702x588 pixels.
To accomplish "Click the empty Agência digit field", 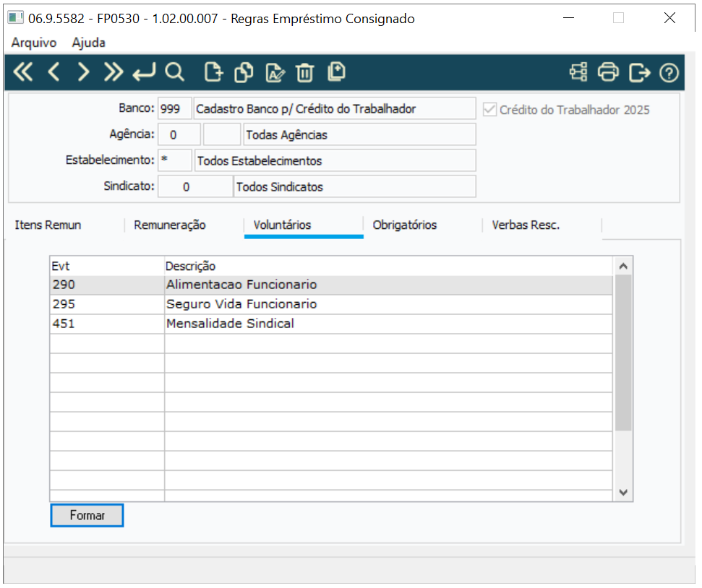I will [x=222, y=134].
